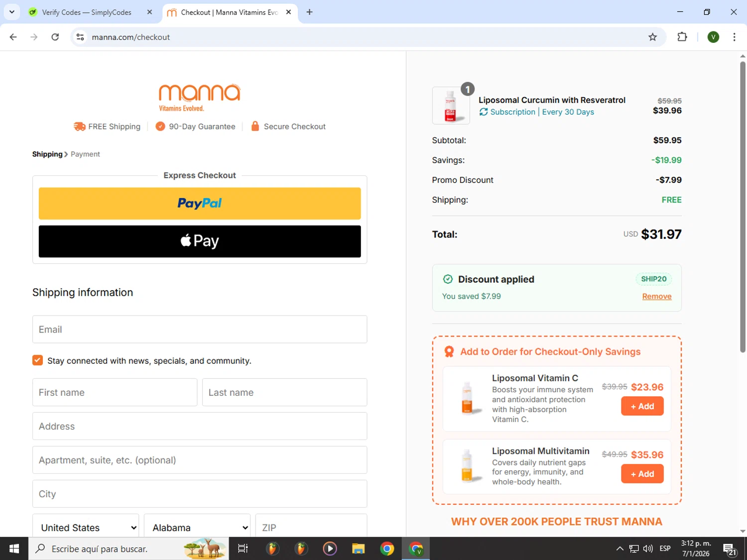The height and width of the screenshot is (560, 747).
Task: Click the taskbar search box
Action: pos(128,549)
